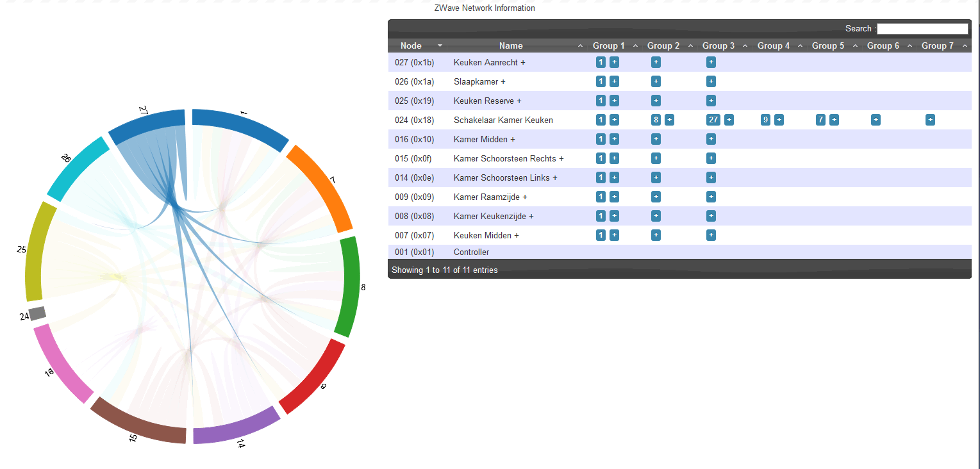The image size is (980, 469).
Task: Select the '026 (0x1a)' node cell
Action: coord(414,81)
